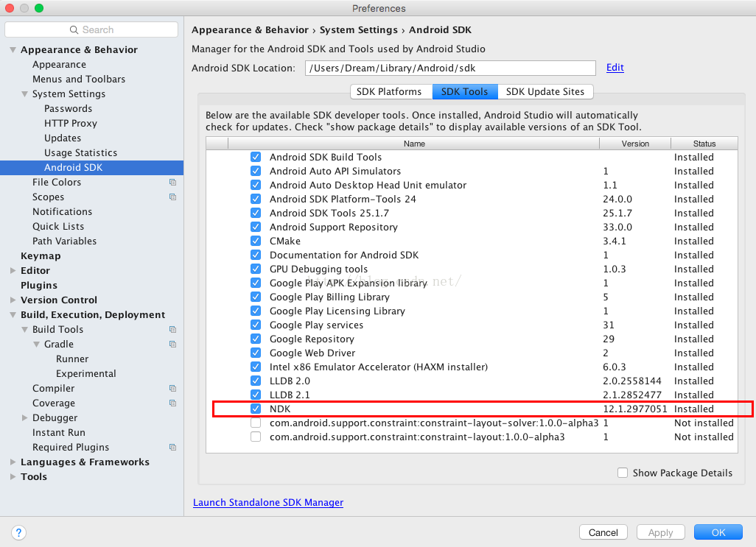Open the Updates settings page

[63, 138]
